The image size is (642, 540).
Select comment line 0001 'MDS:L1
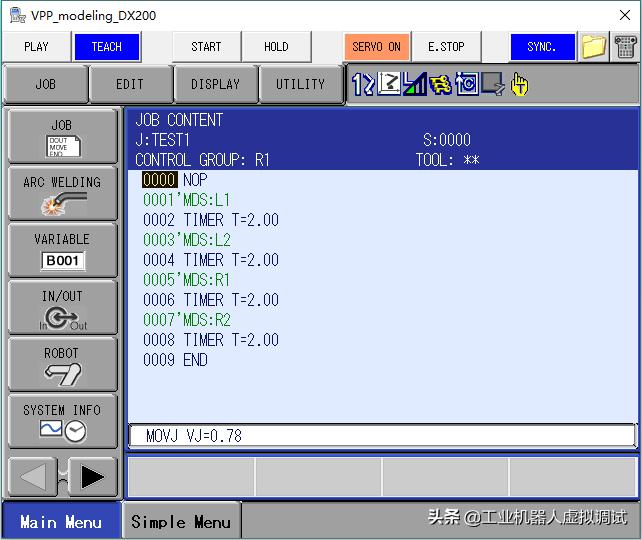187,200
